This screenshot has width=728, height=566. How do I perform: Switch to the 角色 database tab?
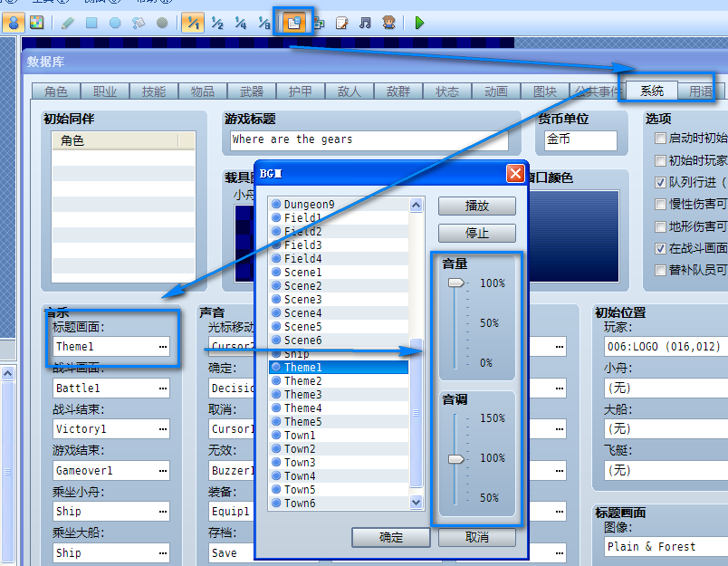point(56,91)
